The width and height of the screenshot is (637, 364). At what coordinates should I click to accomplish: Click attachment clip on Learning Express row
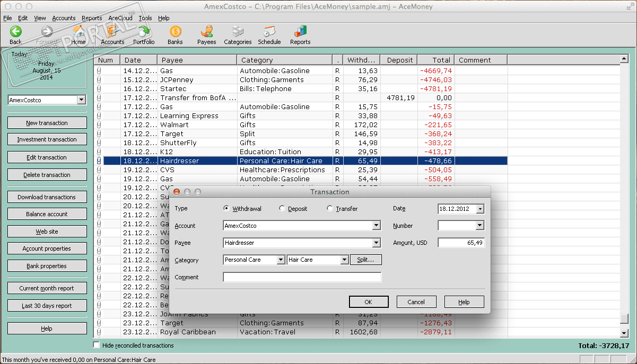99,116
